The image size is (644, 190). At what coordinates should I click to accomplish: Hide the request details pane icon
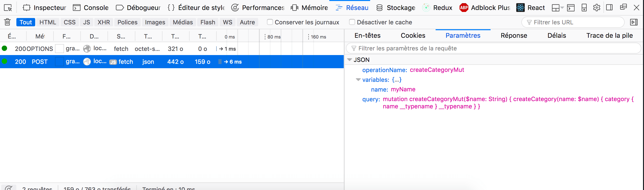tap(634, 22)
